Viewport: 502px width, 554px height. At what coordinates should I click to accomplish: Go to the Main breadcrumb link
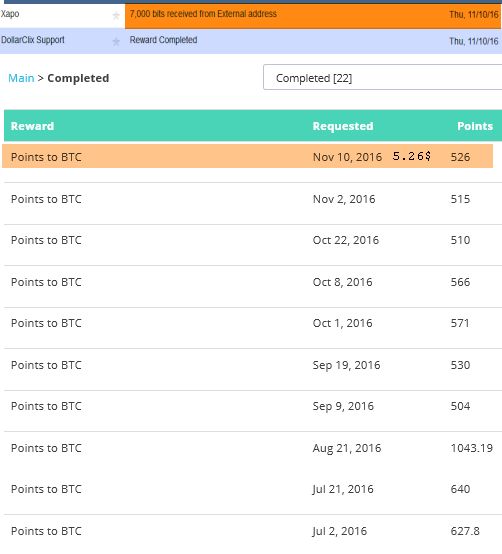tap(21, 78)
